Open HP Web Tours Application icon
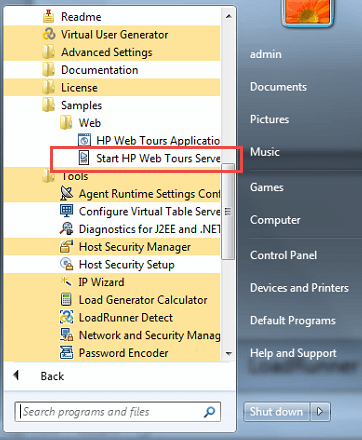Image resolution: width=362 pixels, height=440 pixels. coord(84,140)
